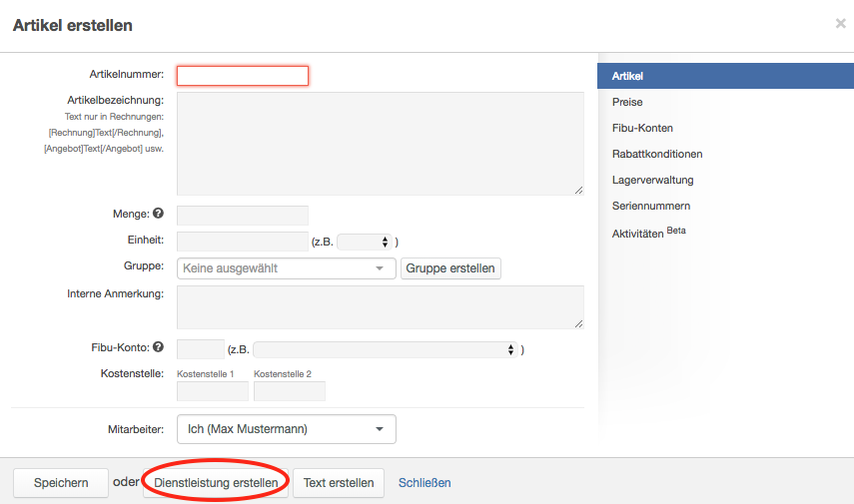Click the Text erstellen button
This screenshot has height=504, width=854.
pyautogui.click(x=339, y=483)
